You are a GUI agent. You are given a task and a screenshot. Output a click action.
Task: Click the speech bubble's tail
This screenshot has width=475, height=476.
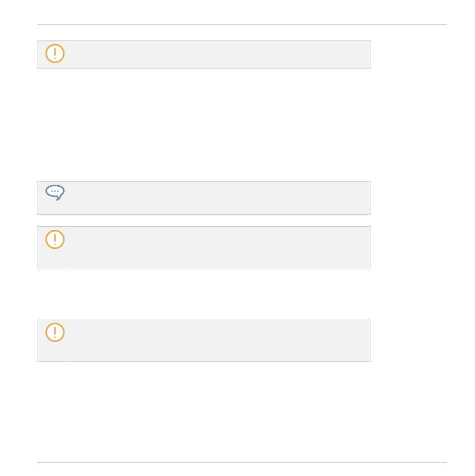coord(58,198)
